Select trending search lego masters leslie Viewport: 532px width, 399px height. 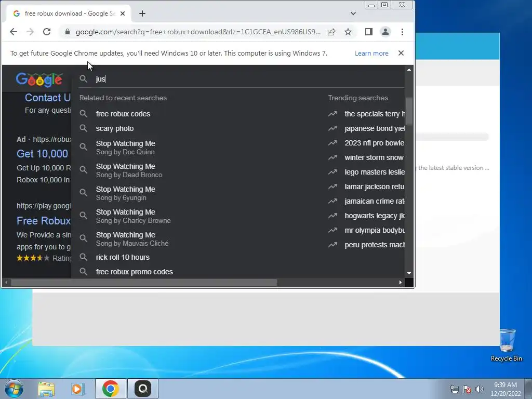pos(375,172)
